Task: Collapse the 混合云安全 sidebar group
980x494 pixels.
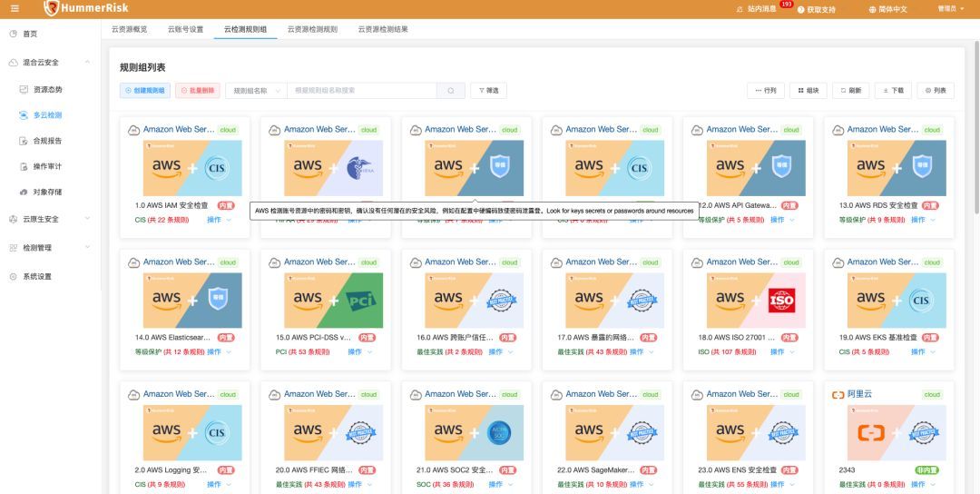Action: point(50,63)
